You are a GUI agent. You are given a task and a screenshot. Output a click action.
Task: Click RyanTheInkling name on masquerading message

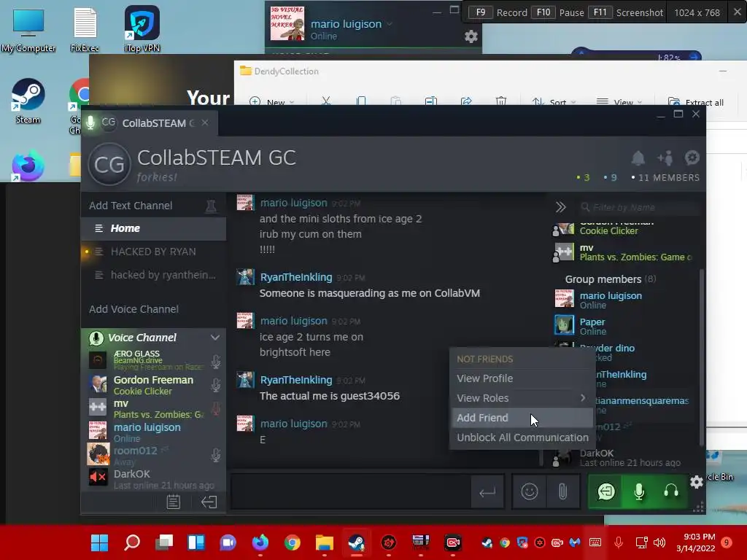point(296,277)
